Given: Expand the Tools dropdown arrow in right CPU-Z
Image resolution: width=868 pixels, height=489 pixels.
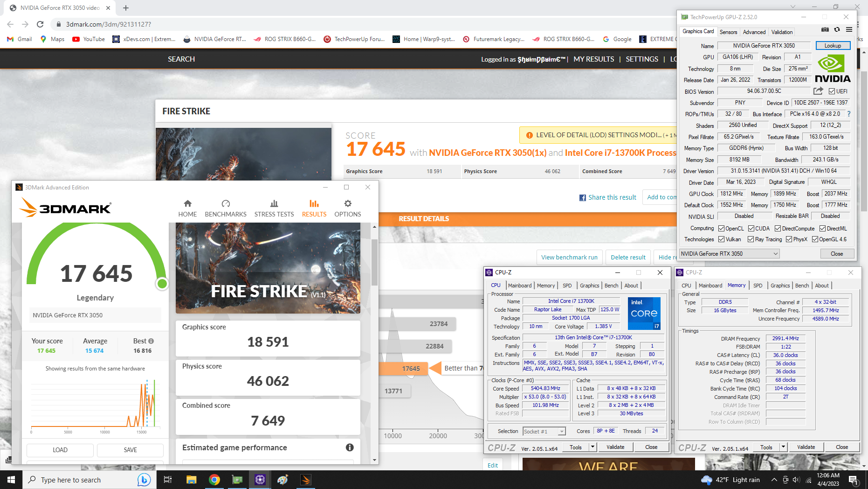Looking at the screenshot, I should 783,447.
